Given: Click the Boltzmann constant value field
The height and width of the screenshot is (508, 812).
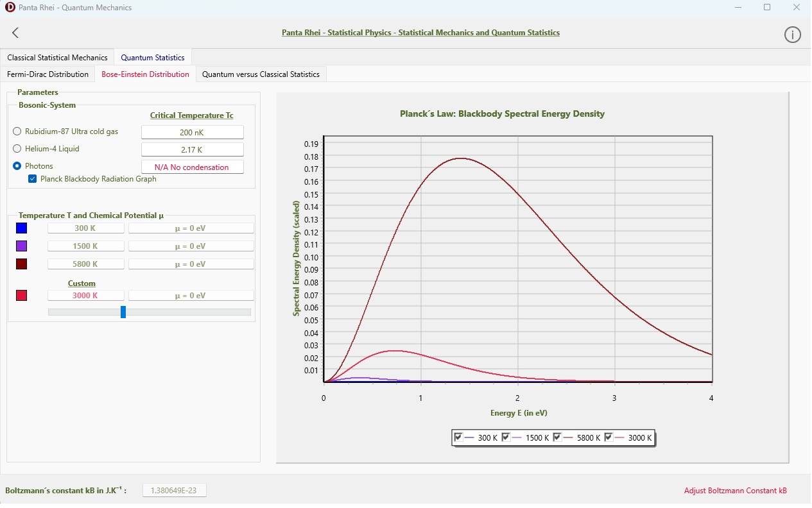Looking at the screenshot, I should point(175,491).
